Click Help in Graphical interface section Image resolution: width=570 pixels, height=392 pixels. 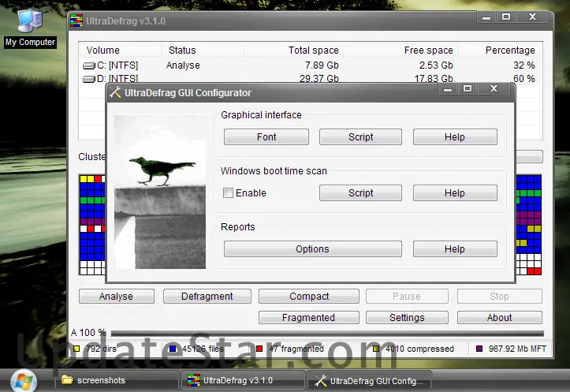click(x=454, y=137)
